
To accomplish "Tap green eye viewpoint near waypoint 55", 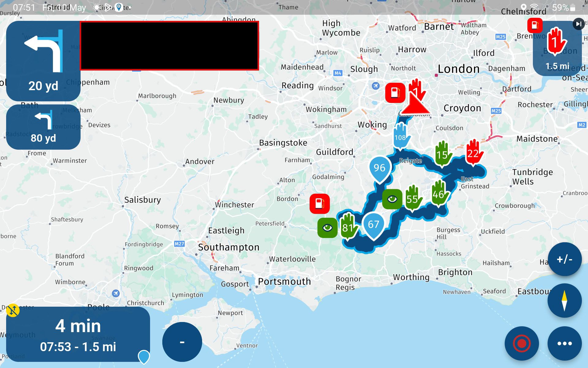I will coord(392,199).
